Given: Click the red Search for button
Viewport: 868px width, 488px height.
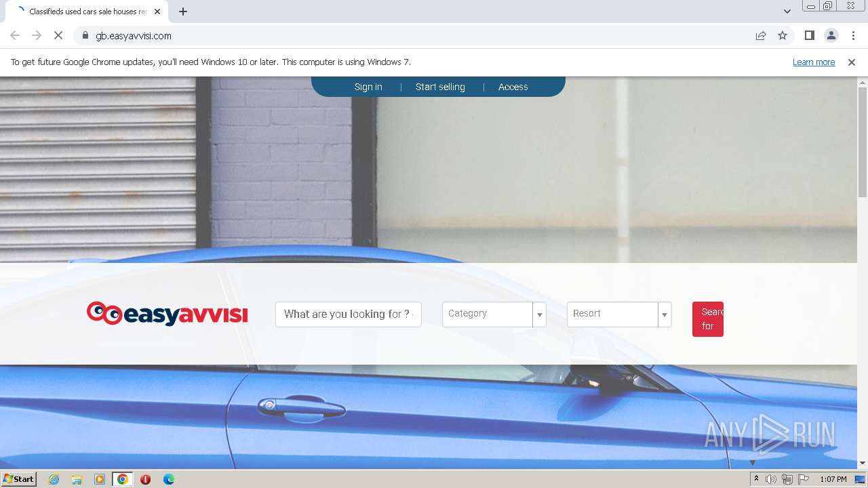Looking at the screenshot, I should 708,319.
